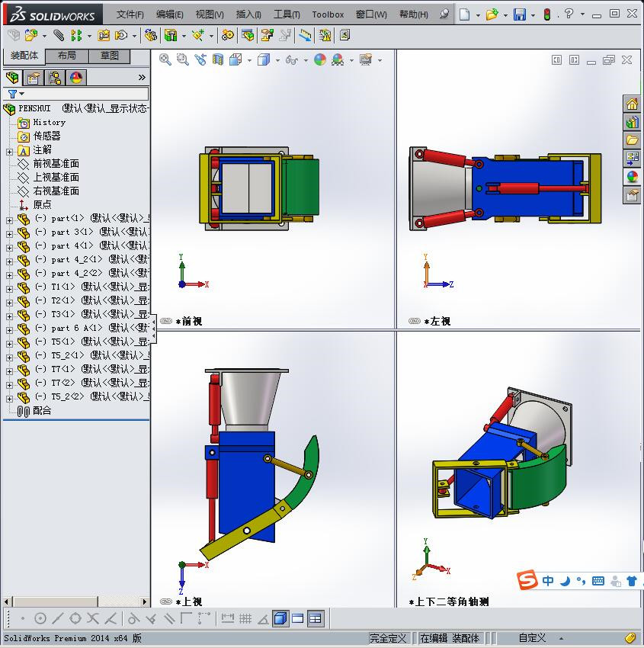644x648 pixels.
Task: Toggle the angle snap icon
Action: [263, 619]
